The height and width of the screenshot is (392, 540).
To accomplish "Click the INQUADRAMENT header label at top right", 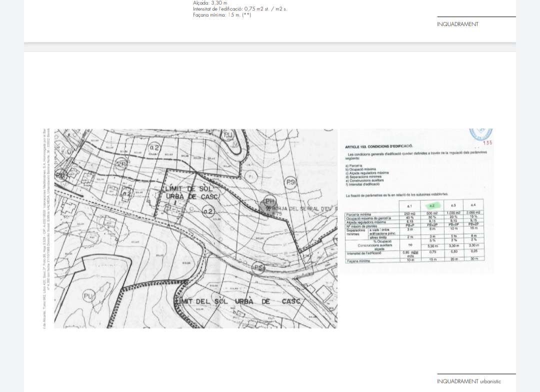I will [x=457, y=24].
